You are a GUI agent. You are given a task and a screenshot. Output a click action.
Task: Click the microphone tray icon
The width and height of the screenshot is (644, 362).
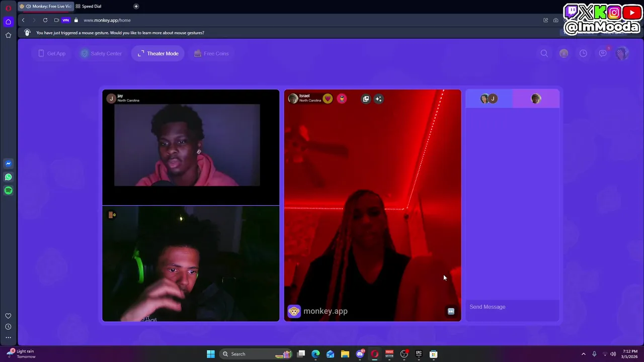[594, 354]
